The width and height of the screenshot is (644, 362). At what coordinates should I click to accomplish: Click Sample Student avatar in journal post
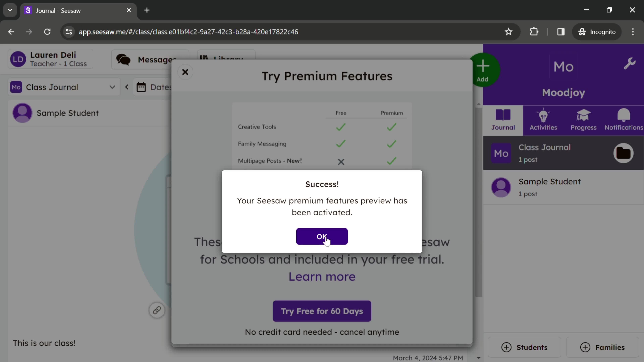click(x=22, y=113)
